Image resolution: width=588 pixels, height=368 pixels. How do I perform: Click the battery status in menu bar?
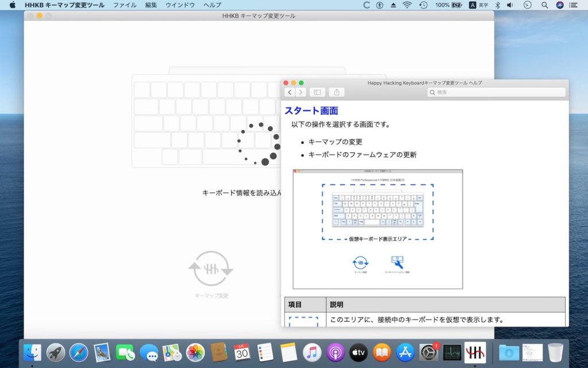[x=448, y=5]
